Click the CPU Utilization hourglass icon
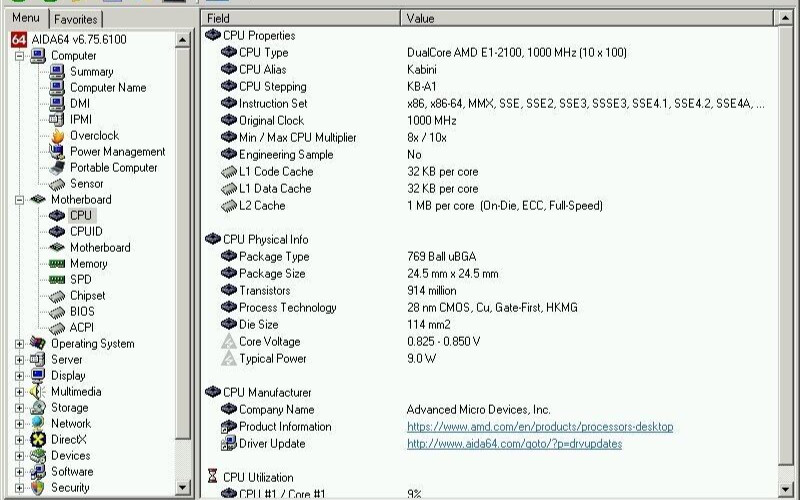 [213, 476]
